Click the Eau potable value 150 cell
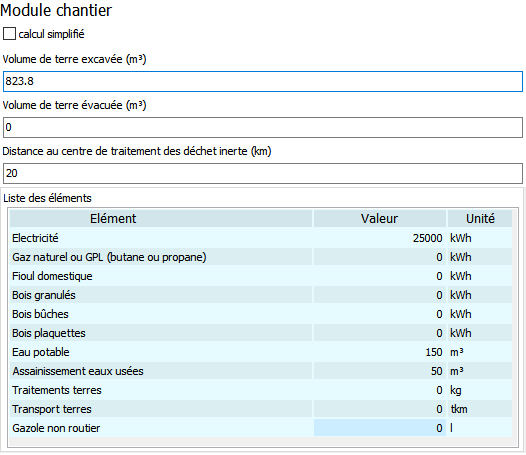The image size is (526, 455). 380,352
